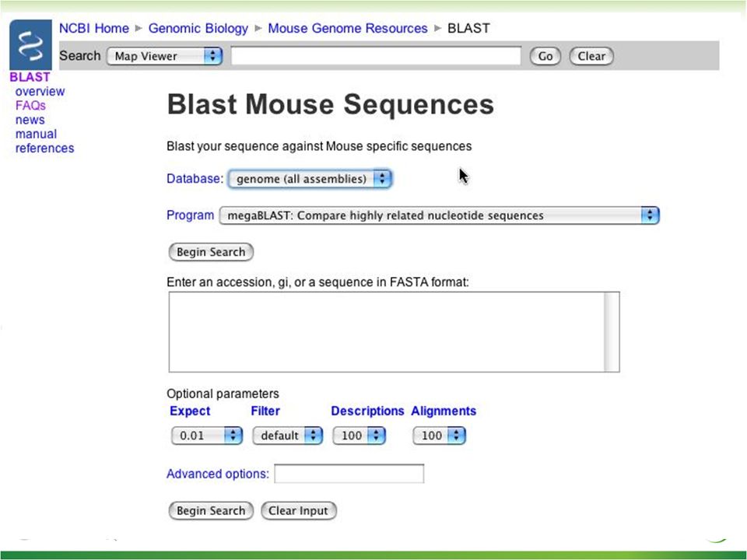The image size is (747, 560).
Task: Open the FAQs sidebar link
Action: point(30,106)
